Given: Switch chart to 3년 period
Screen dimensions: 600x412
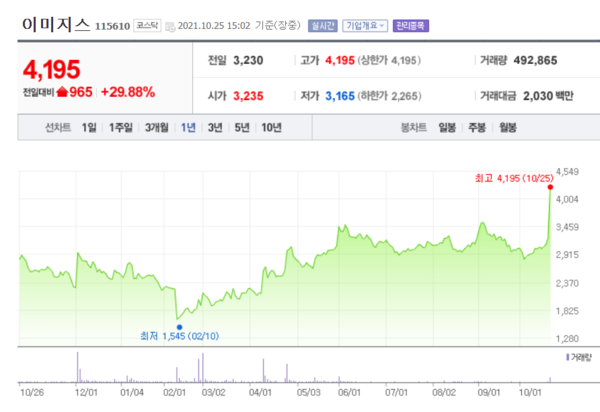Looking at the screenshot, I should pos(215,127).
